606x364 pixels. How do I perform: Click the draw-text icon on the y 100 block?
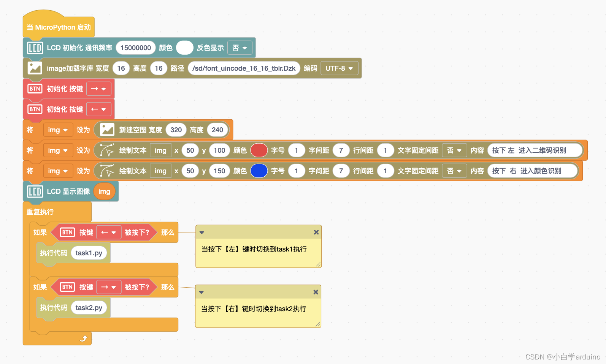click(x=107, y=150)
